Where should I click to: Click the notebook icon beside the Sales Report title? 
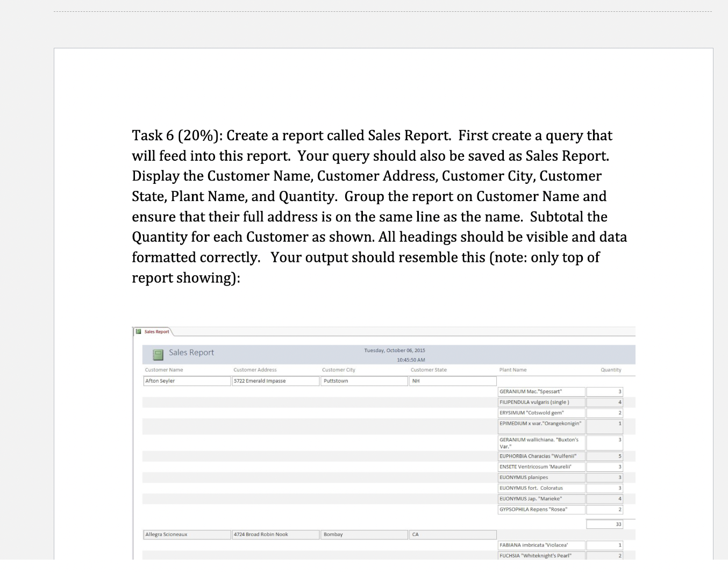[x=158, y=354]
